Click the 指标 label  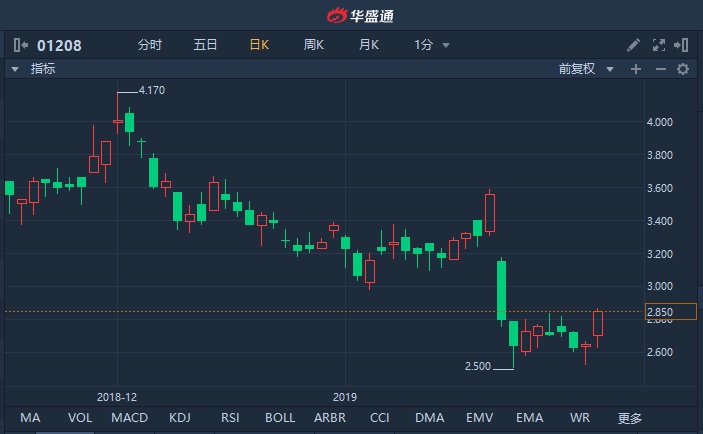click(43, 69)
